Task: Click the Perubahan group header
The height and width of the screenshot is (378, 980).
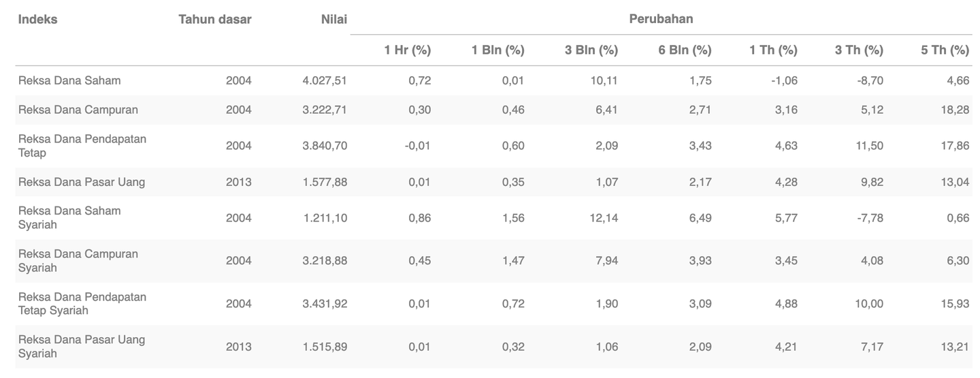Action: coord(661,19)
